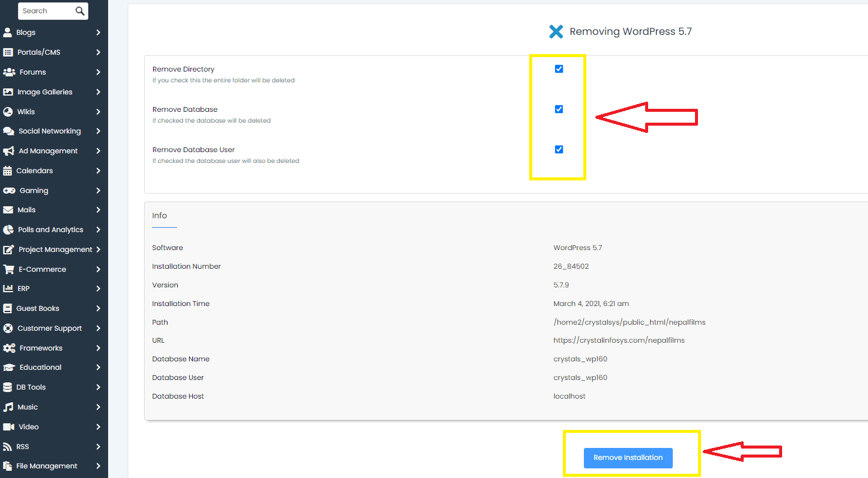
Task: Click the Music note icon
Action: click(x=8, y=407)
